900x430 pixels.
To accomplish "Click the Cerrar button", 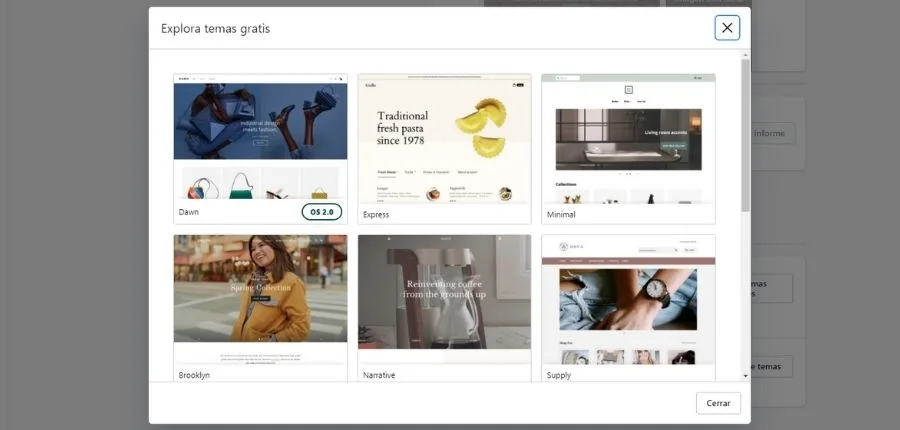I will [x=718, y=403].
